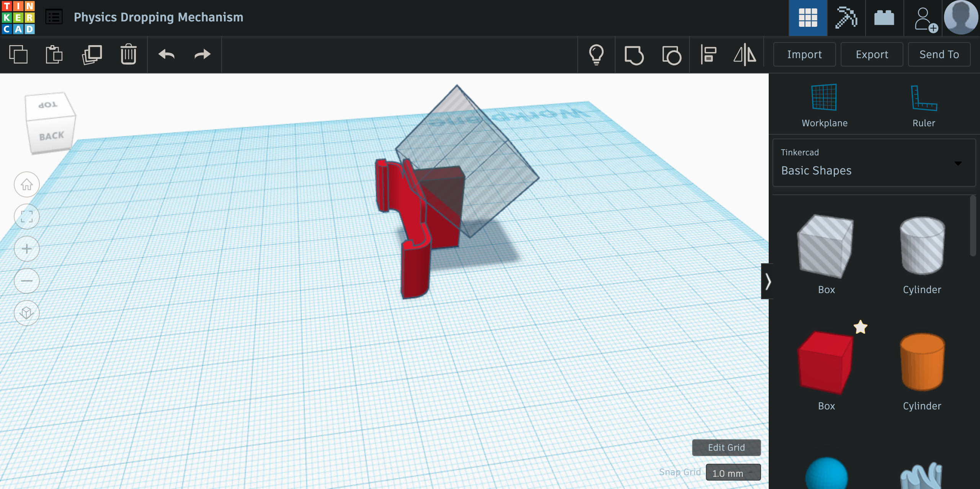The image size is (980, 489).
Task: Click the Duplicate and repeat icon
Action: [92, 54]
